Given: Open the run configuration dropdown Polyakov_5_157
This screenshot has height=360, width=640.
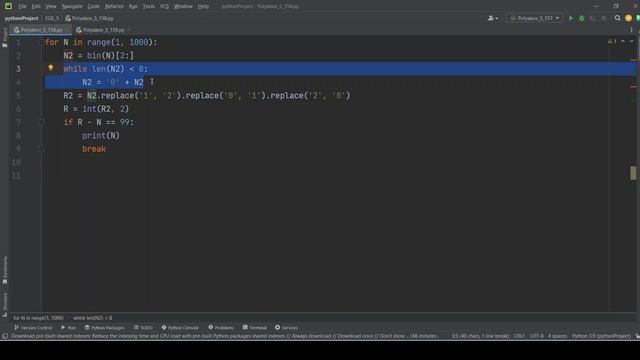Looking at the screenshot, I should [x=535, y=18].
